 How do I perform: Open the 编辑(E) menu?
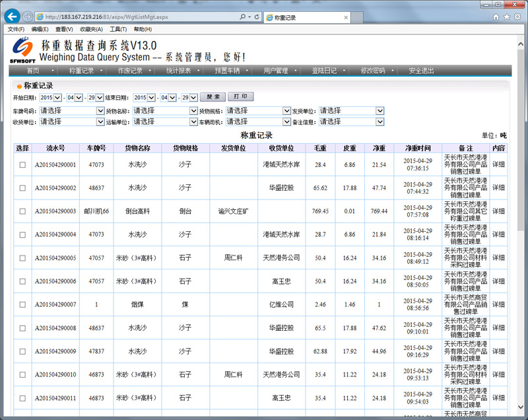40,29
